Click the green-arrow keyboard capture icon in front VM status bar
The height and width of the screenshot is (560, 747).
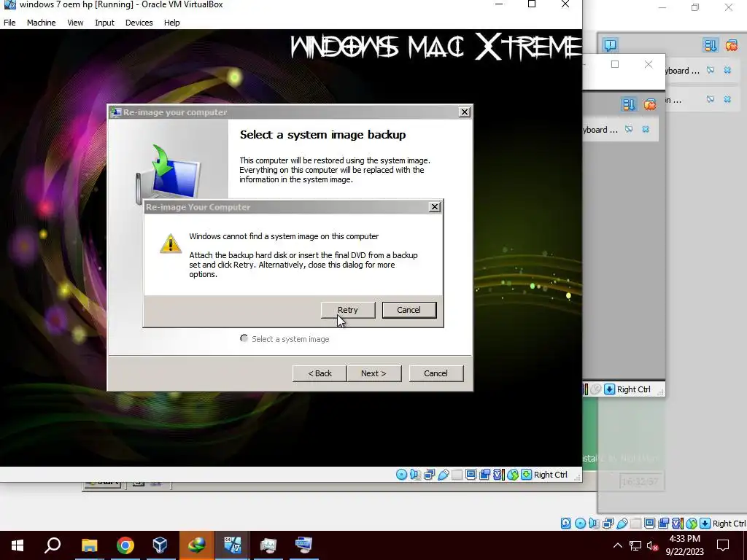(x=527, y=475)
